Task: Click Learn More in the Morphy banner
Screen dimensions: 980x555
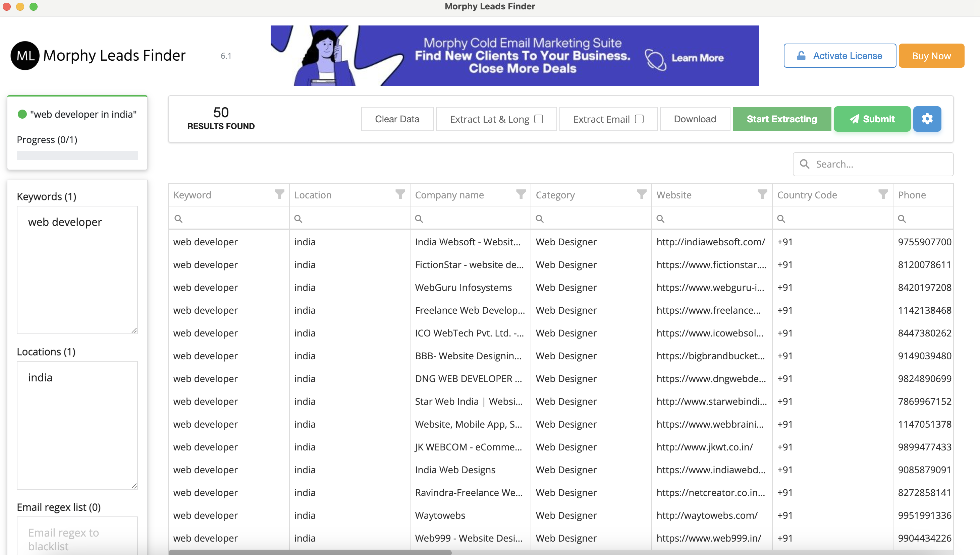Action: 697,58
